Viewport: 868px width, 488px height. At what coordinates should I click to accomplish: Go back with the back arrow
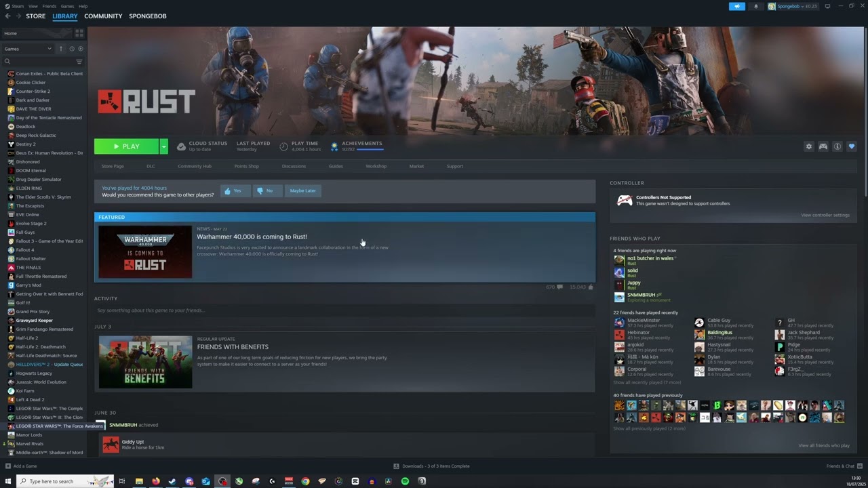click(8, 16)
